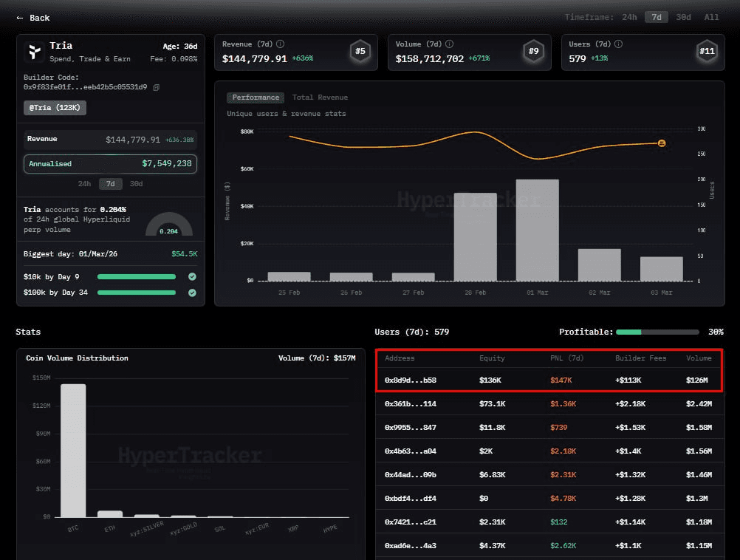Click the #5 revenue rank badge

(360, 52)
